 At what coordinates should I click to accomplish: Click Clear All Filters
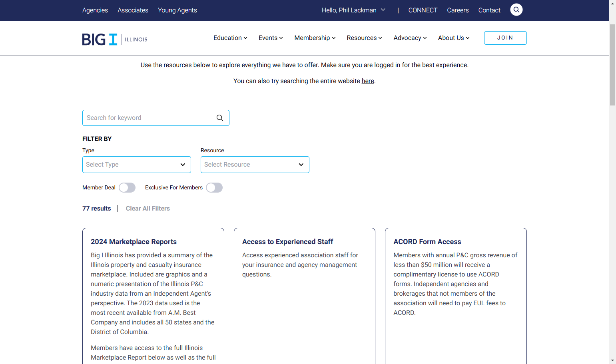click(148, 209)
